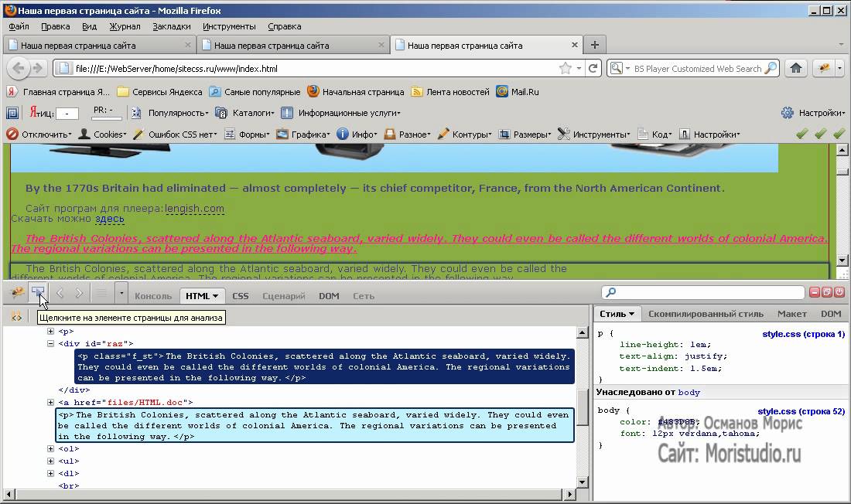Reload the page with refresh icon
Viewport: 851px width, 504px height.
click(593, 68)
